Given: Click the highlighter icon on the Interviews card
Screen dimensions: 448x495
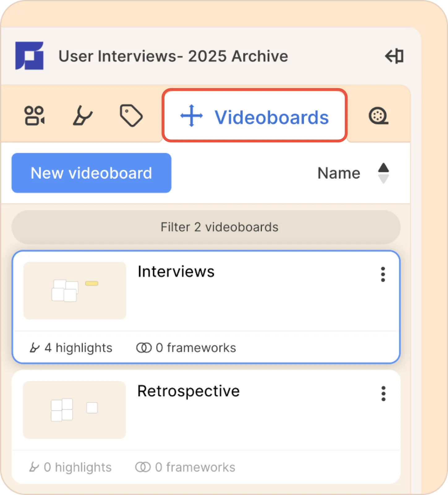Looking at the screenshot, I should (x=34, y=348).
